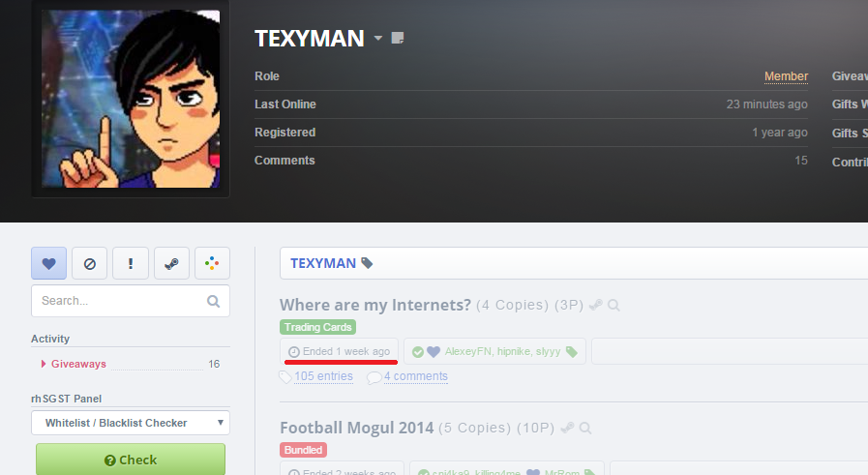This screenshot has width=868, height=475.
Task: Click note icon beside TEXYMAN username
Action: [x=398, y=38]
